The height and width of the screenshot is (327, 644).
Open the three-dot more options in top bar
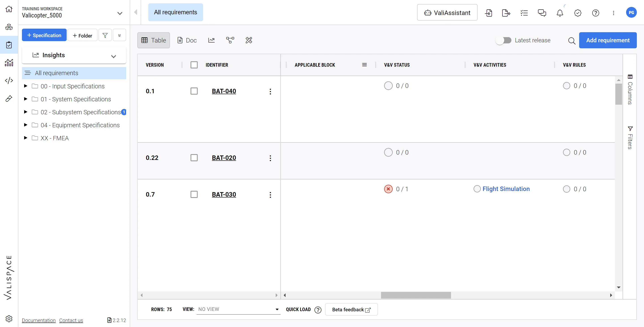coord(613,13)
